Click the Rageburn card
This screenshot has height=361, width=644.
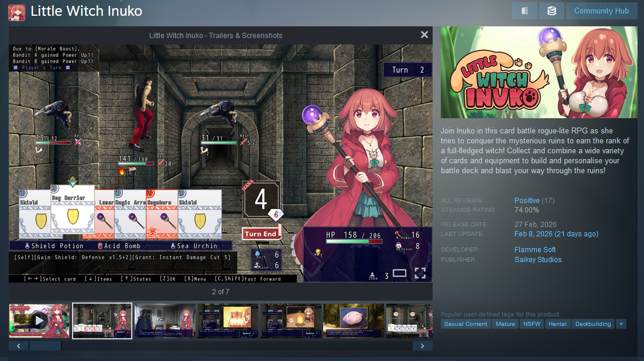(x=162, y=214)
